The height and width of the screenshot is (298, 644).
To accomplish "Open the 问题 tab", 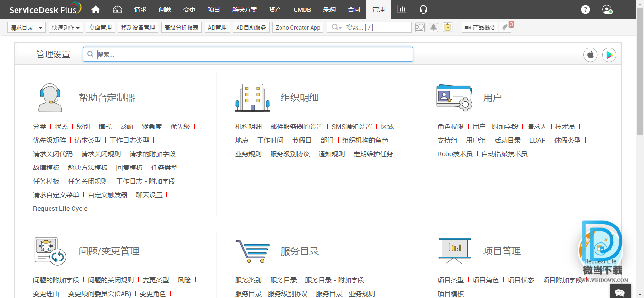I will coord(165,9).
